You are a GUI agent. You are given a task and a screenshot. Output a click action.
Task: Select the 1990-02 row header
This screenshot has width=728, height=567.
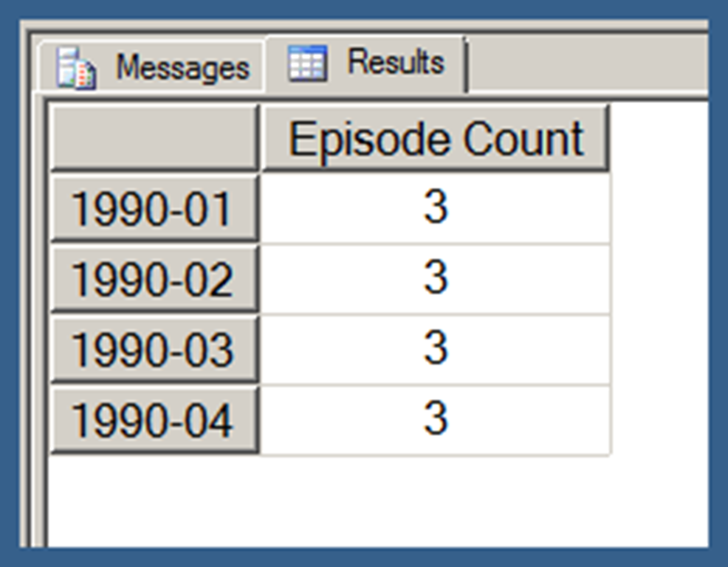154,279
